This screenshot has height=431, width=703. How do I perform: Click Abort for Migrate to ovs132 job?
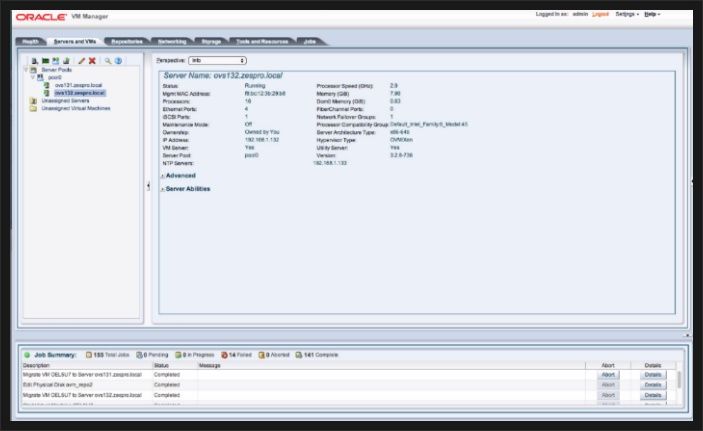[608, 395]
